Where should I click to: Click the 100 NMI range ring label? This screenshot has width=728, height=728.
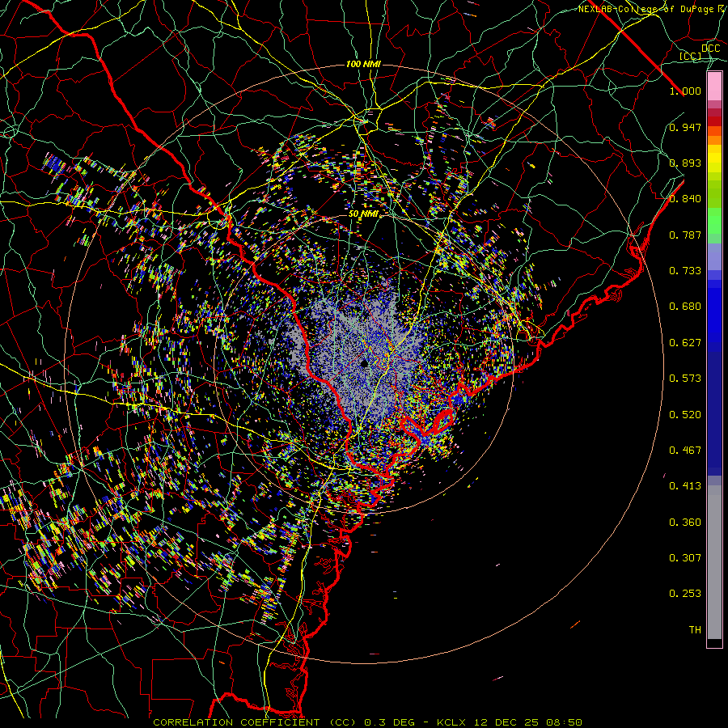tap(363, 64)
